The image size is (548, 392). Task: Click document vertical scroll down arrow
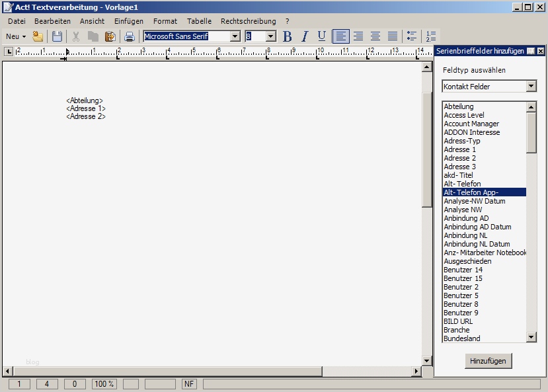[427, 361]
